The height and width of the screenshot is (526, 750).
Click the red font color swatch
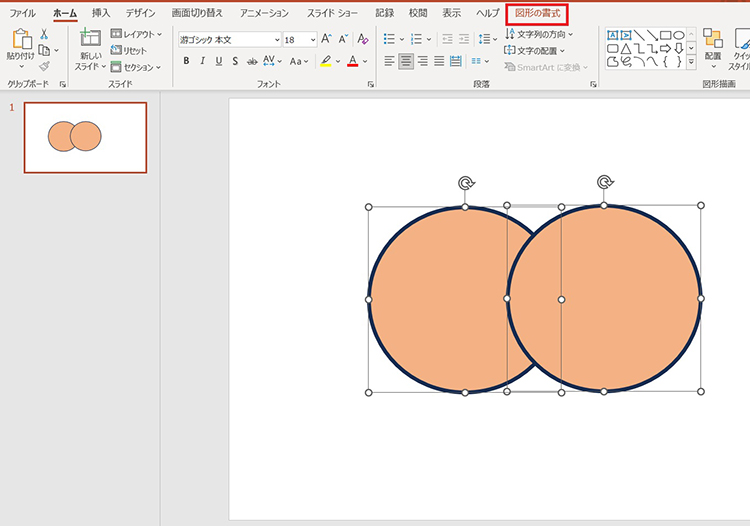coord(352,61)
